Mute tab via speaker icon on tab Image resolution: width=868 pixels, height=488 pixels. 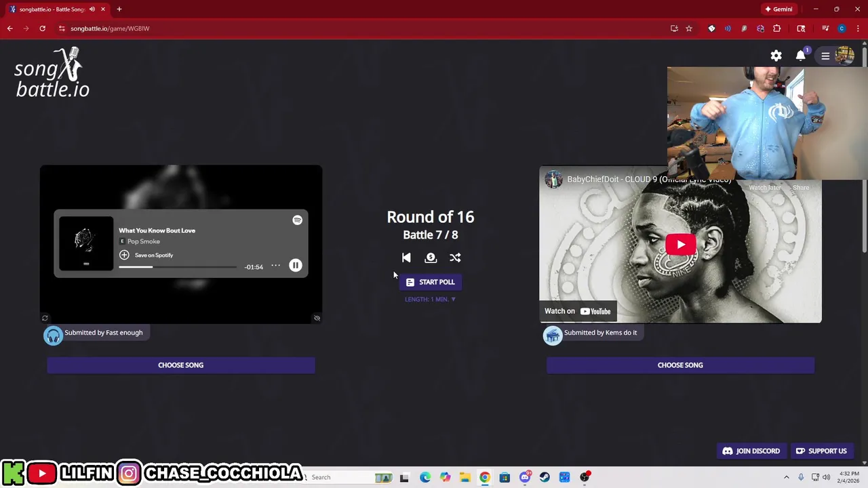(x=92, y=9)
